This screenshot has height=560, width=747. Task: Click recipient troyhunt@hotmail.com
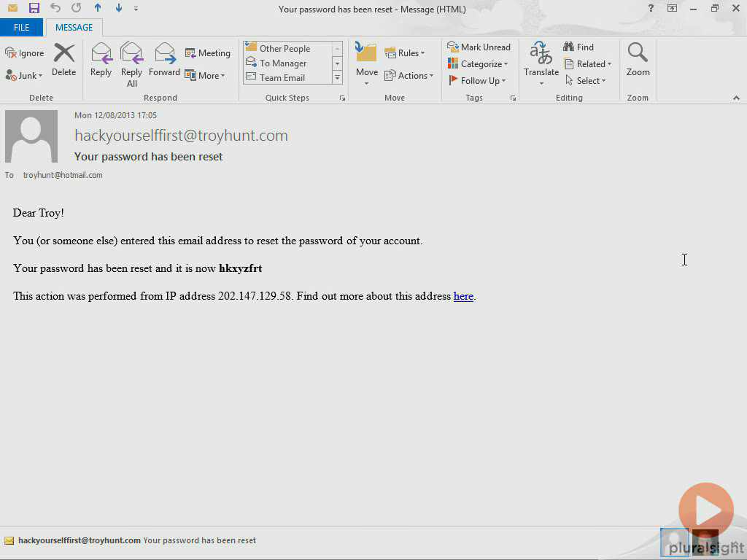click(x=63, y=175)
